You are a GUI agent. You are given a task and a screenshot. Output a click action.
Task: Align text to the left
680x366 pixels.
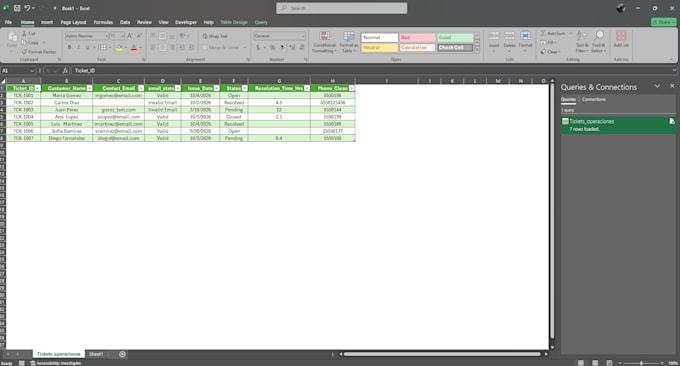pyautogui.click(x=154, y=47)
